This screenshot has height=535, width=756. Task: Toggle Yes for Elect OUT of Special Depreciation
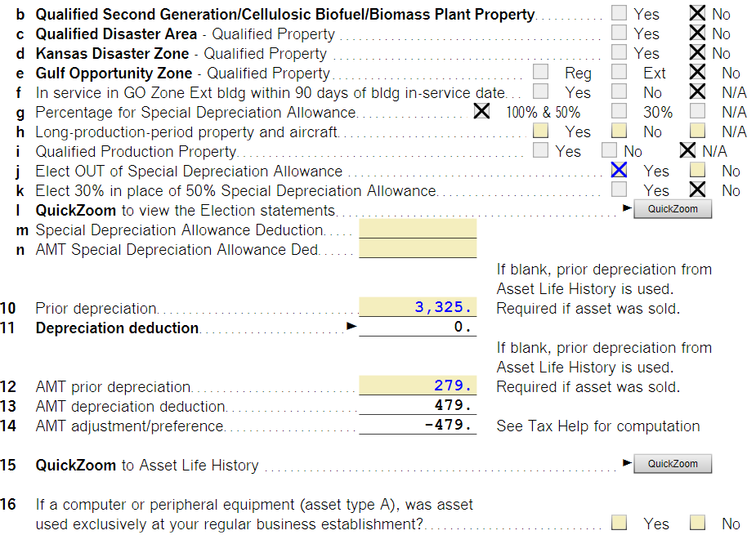tap(620, 171)
